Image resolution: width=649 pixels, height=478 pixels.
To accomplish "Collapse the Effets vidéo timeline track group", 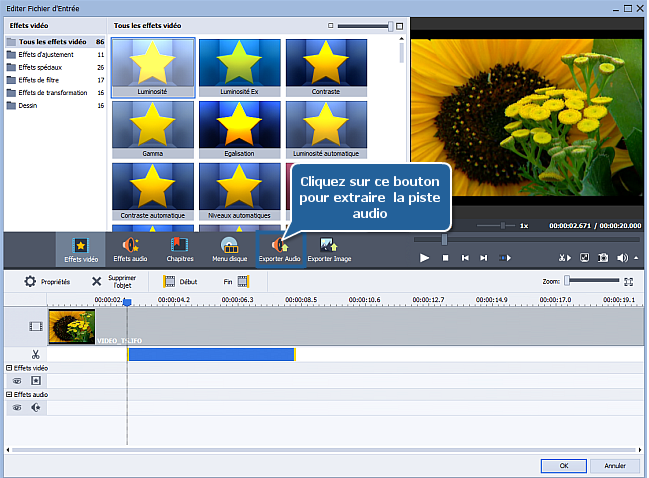I will pyautogui.click(x=8, y=368).
